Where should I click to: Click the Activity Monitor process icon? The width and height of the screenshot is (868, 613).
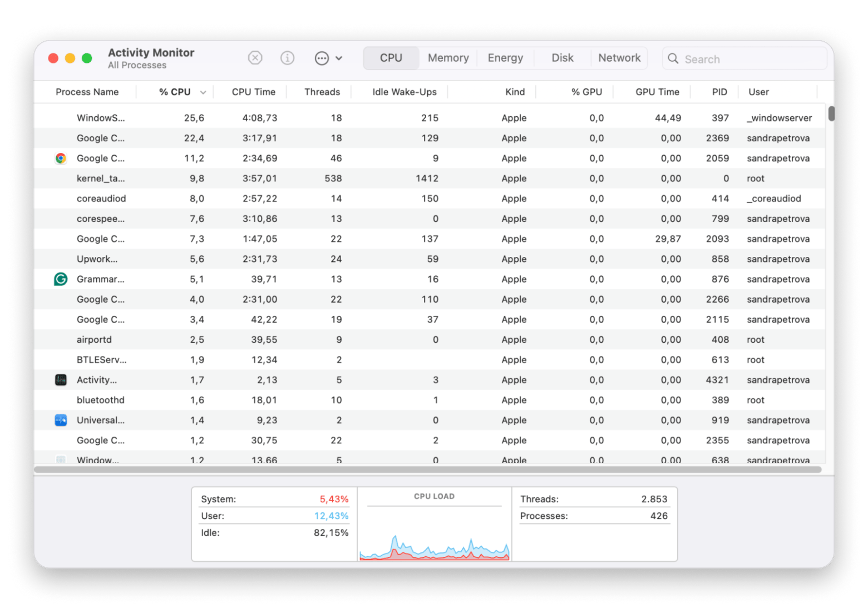pyautogui.click(x=61, y=380)
